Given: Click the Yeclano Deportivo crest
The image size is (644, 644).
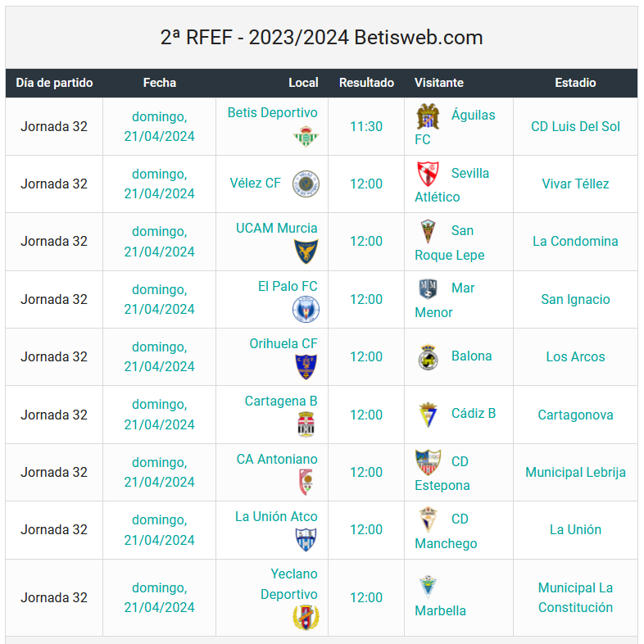Looking at the screenshot, I should pos(306,617).
